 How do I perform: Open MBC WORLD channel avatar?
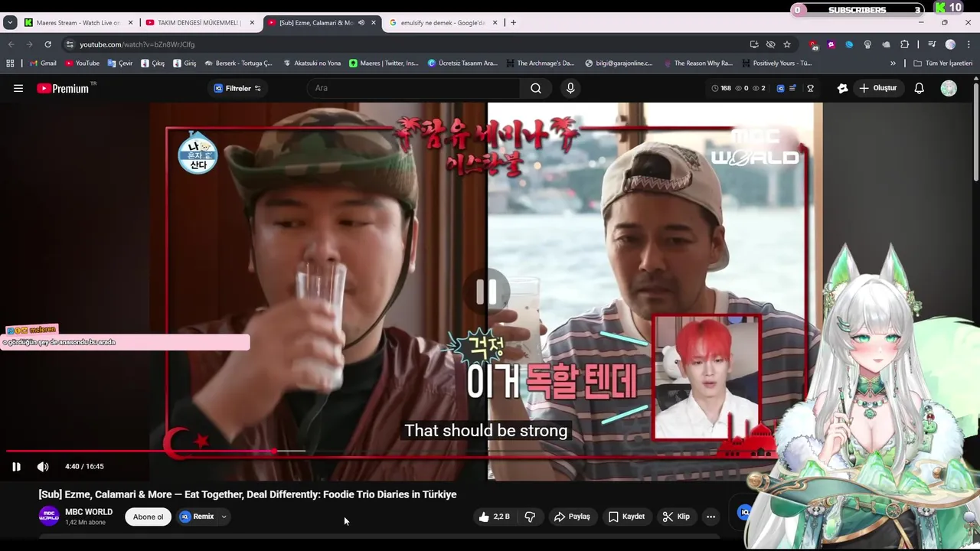[x=49, y=517]
